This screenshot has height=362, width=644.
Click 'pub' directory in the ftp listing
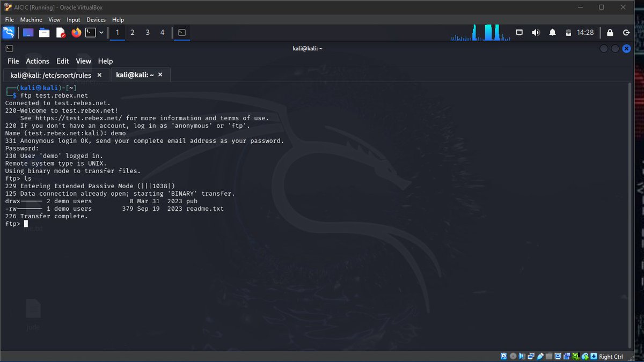192,201
